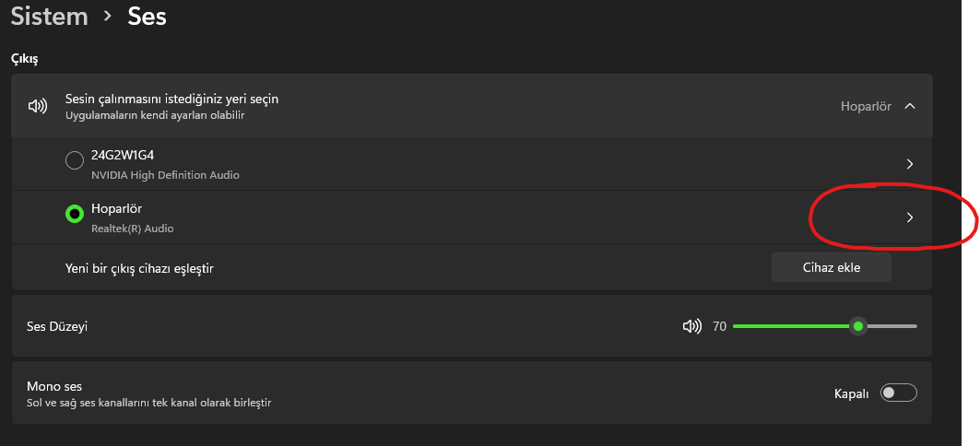This screenshot has height=446, width=980.
Task: Click the volume slider thumb
Action: [x=858, y=326]
